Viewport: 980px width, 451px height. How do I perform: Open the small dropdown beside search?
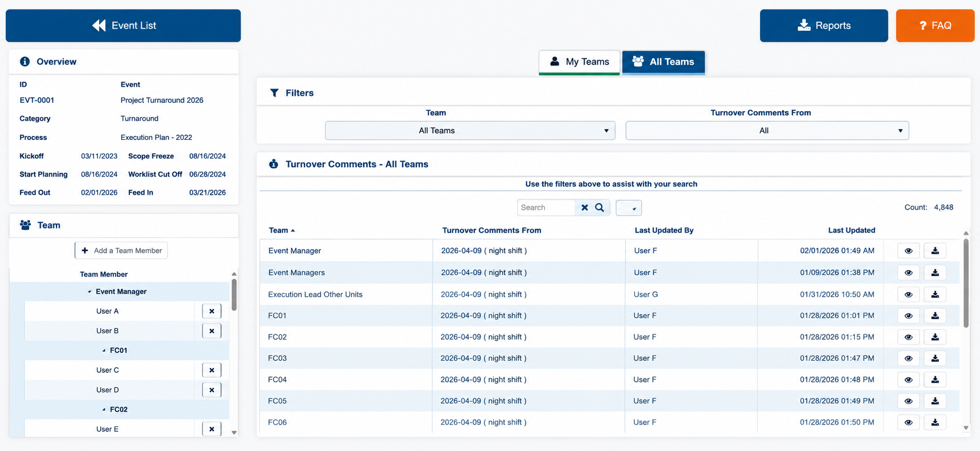coord(629,208)
